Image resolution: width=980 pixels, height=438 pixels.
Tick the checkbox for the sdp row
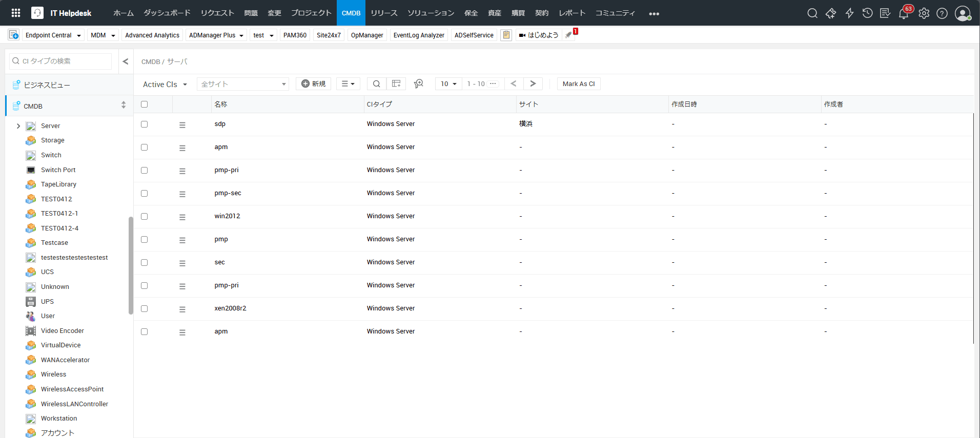coord(145,124)
